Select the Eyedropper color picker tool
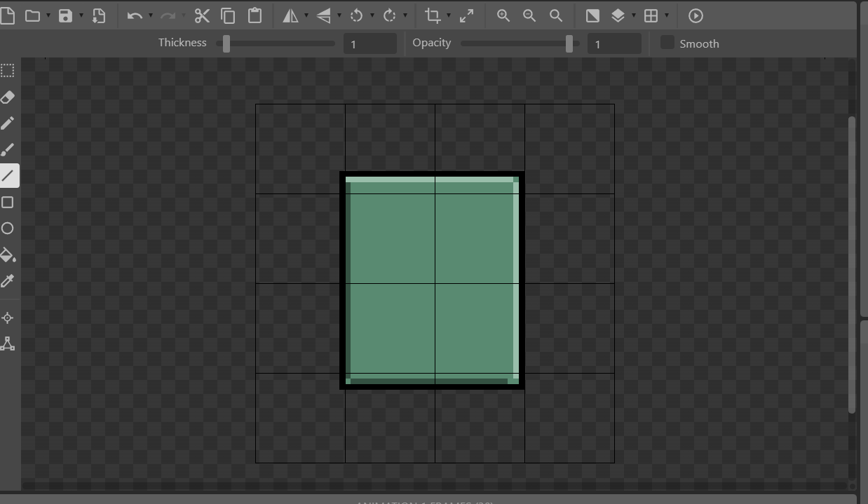Image resolution: width=868 pixels, height=504 pixels. 8,281
